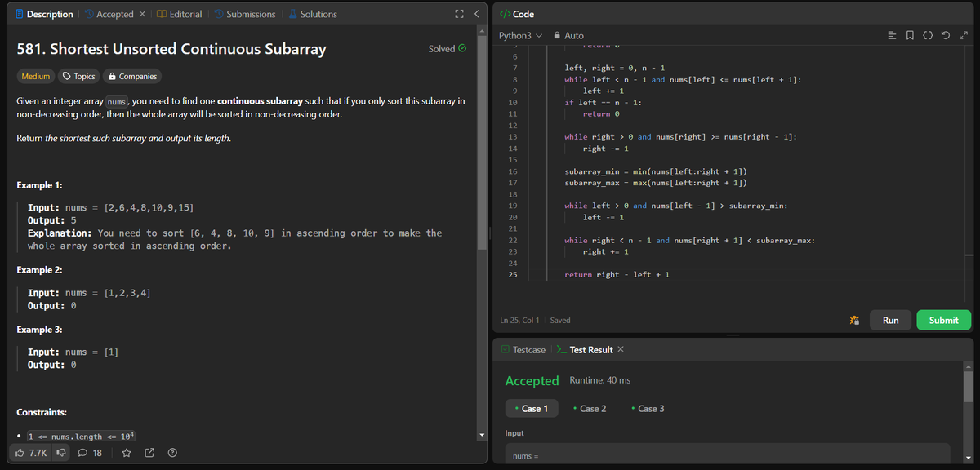The image size is (980, 470).
Task: Click the Saved status text
Action: pyautogui.click(x=560, y=321)
